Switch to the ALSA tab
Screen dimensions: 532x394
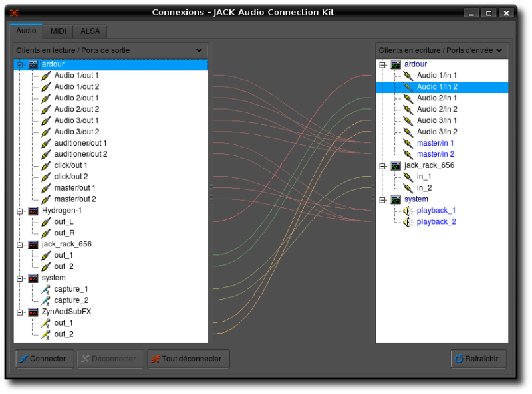[x=90, y=31]
